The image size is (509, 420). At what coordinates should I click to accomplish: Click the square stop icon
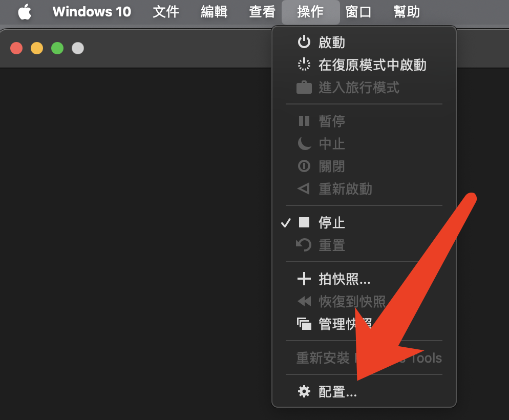pyautogui.click(x=304, y=222)
